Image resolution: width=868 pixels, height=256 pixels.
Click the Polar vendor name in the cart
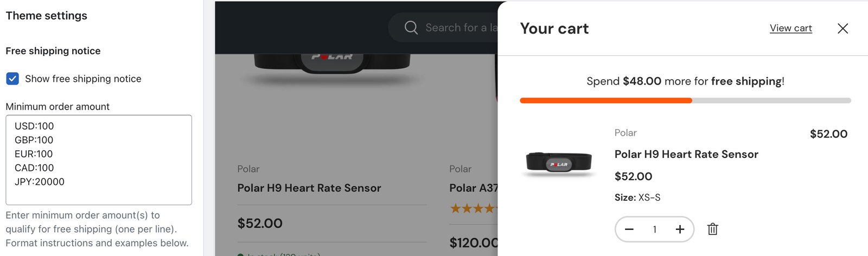[626, 133]
